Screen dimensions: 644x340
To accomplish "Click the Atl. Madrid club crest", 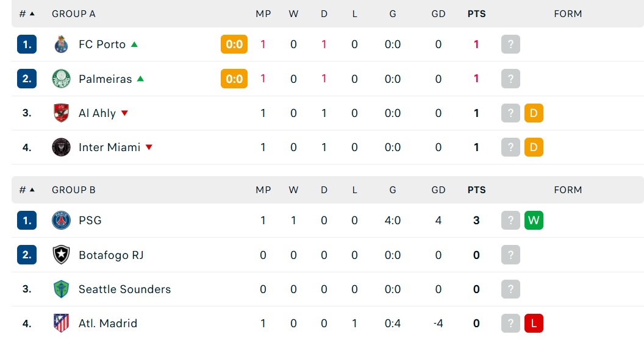I will click(x=61, y=323).
